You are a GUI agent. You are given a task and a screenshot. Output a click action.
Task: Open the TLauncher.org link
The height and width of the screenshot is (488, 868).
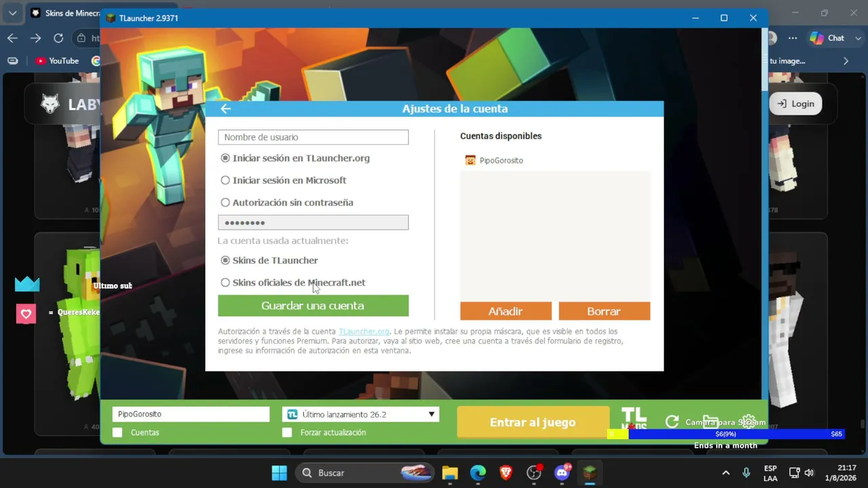[x=364, y=331]
